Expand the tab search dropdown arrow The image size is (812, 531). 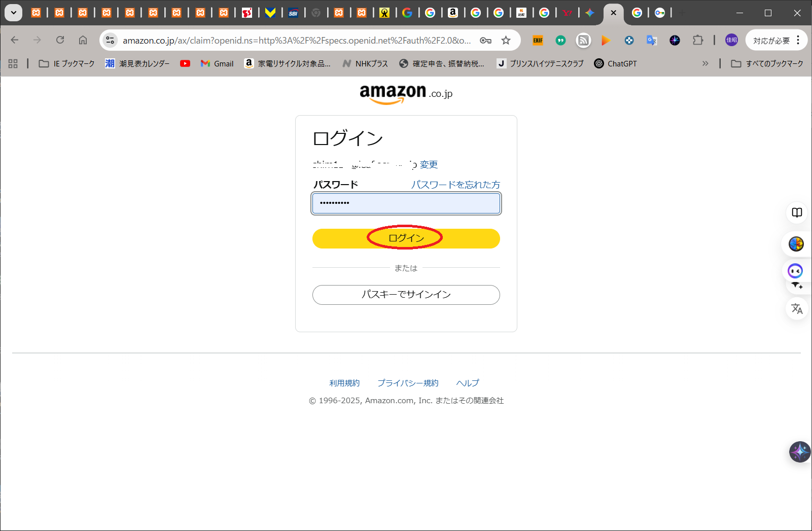point(14,13)
